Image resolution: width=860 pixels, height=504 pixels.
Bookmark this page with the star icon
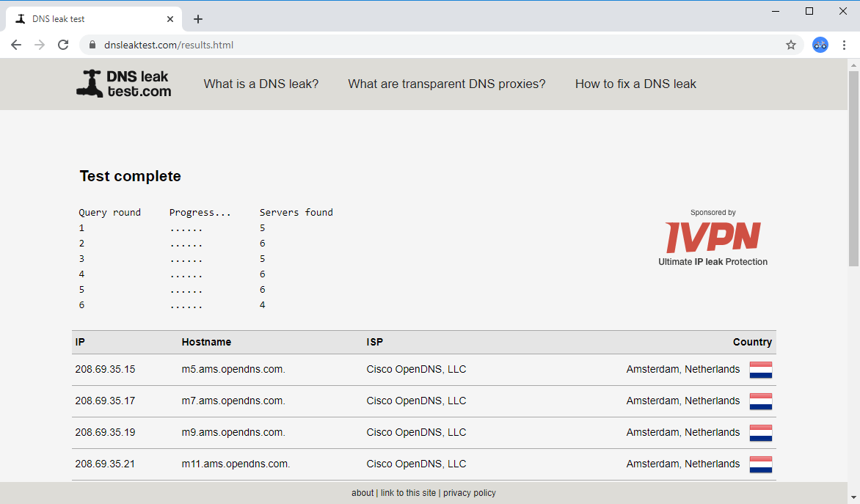[x=790, y=45]
